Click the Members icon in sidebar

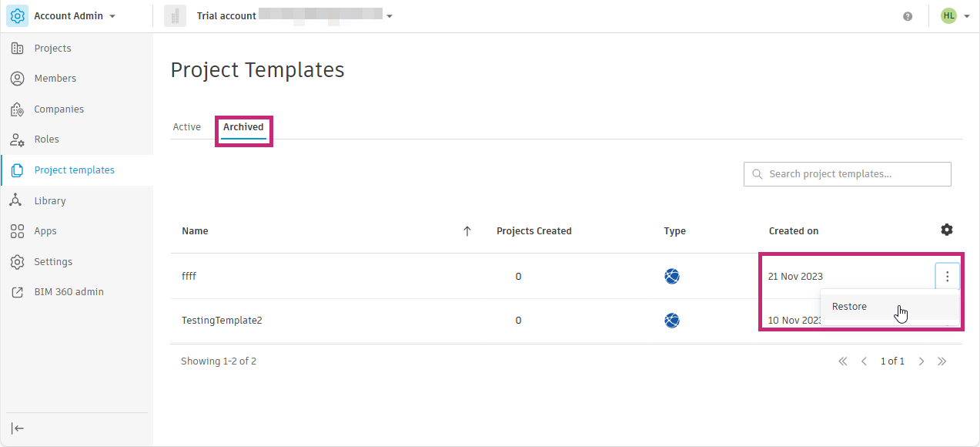pos(17,79)
